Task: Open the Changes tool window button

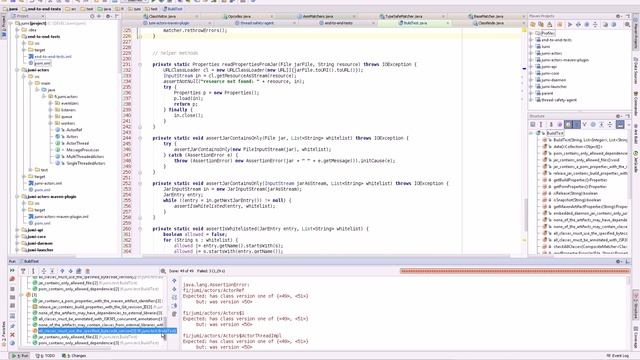Action: (74, 356)
